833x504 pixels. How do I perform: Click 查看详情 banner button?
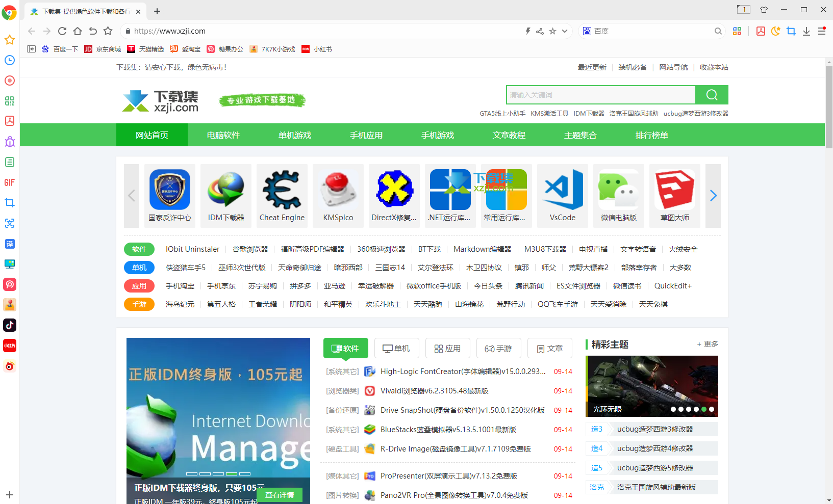(x=280, y=495)
